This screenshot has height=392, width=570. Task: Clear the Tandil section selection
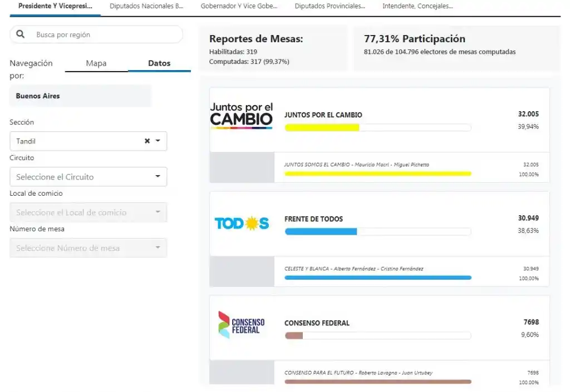[147, 141]
